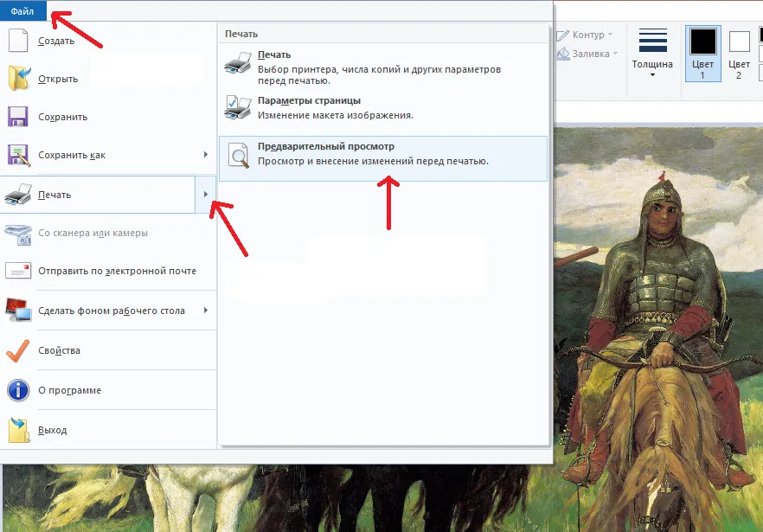Click the Открыть folder icon
Screen dimensions: 763x532
(x=18, y=79)
